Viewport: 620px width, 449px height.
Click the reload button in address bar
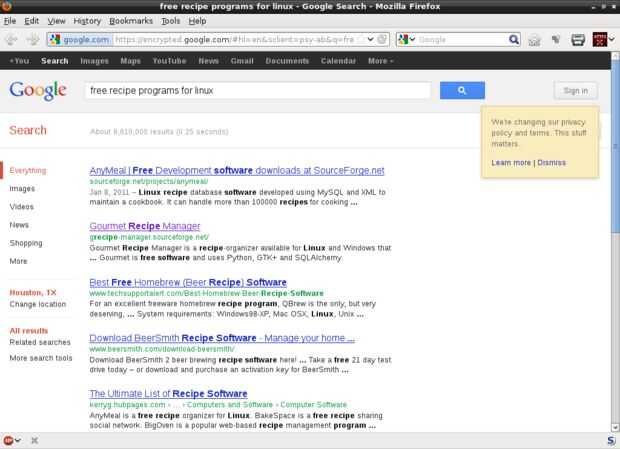click(382, 40)
